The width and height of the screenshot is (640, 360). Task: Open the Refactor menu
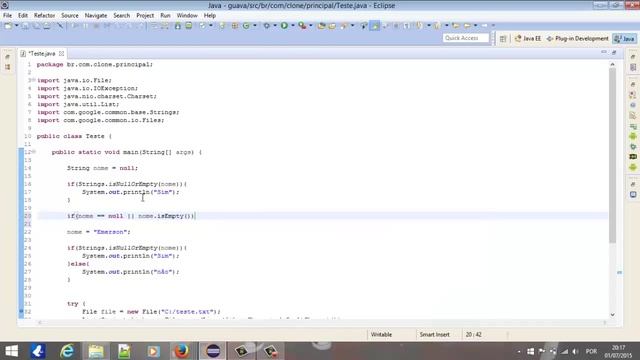point(44,16)
